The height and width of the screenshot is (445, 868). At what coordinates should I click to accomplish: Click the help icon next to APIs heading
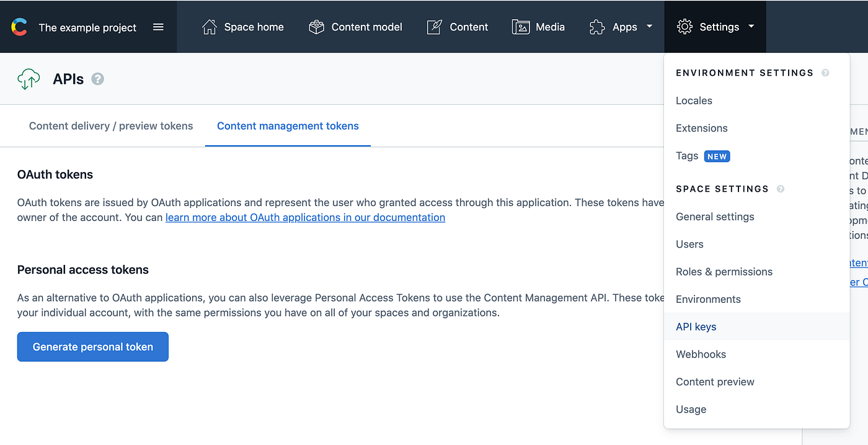coord(97,79)
